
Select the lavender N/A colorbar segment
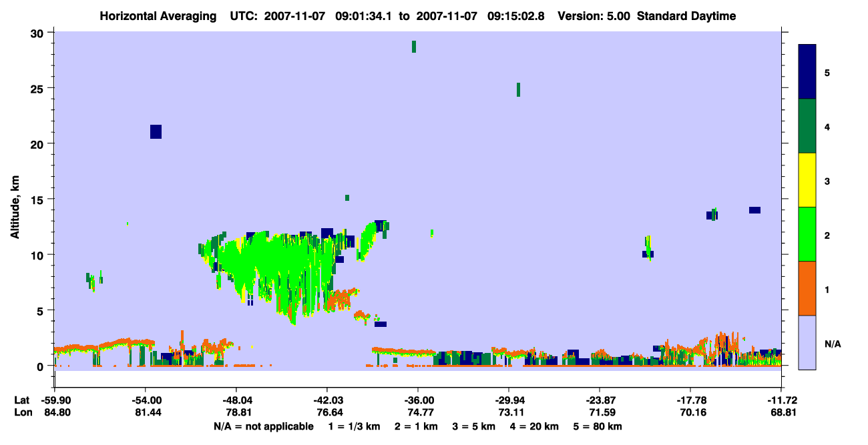pyautogui.click(x=807, y=342)
